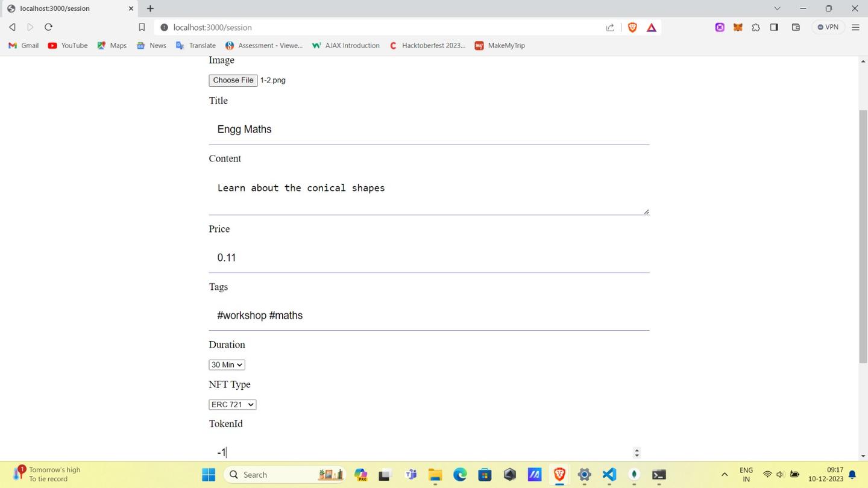868x488 pixels.
Task: Click the Choose File button
Action: [x=233, y=80]
